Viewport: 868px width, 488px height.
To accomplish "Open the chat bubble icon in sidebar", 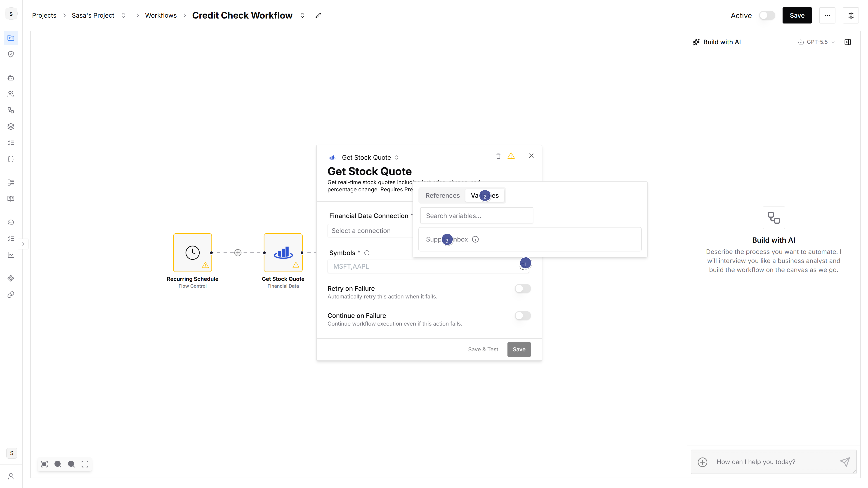I will pyautogui.click(x=11, y=222).
